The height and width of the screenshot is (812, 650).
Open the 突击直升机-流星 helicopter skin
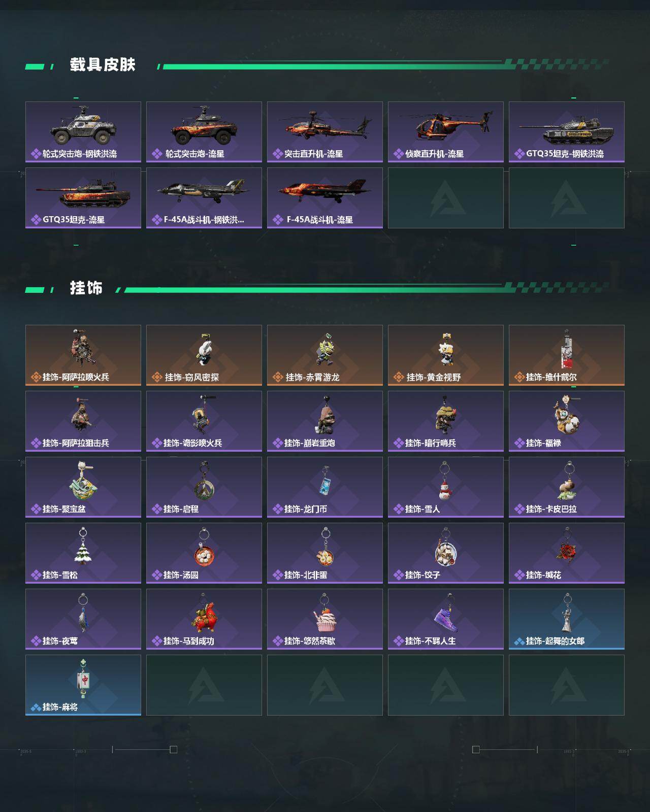click(x=325, y=132)
